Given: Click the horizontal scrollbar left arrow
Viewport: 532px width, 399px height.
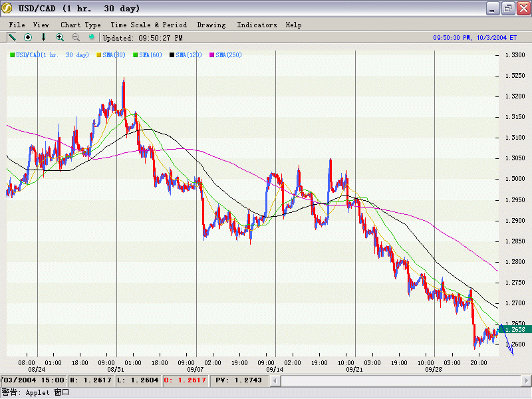Looking at the screenshot, I should tap(274, 380).
